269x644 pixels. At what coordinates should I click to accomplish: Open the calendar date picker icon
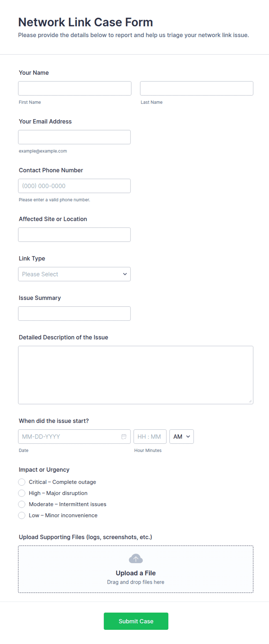[124, 437]
